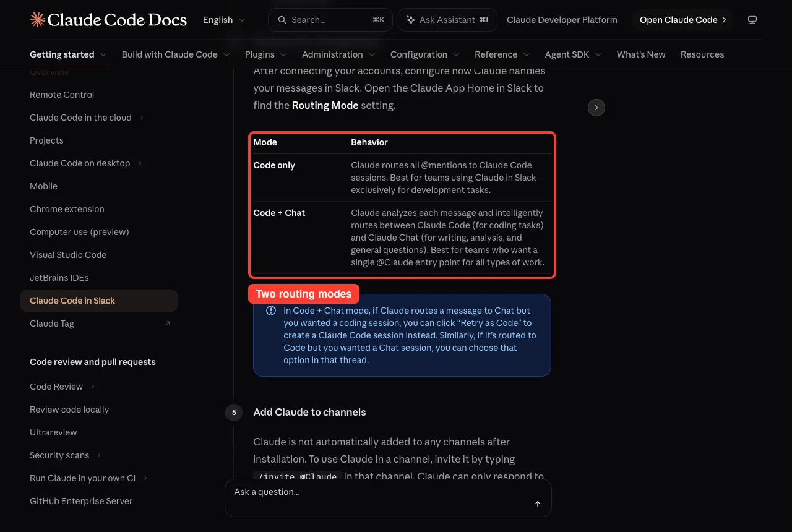Click the Claude Developer Platform link
This screenshot has width=792, height=532.
(x=562, y=20)
